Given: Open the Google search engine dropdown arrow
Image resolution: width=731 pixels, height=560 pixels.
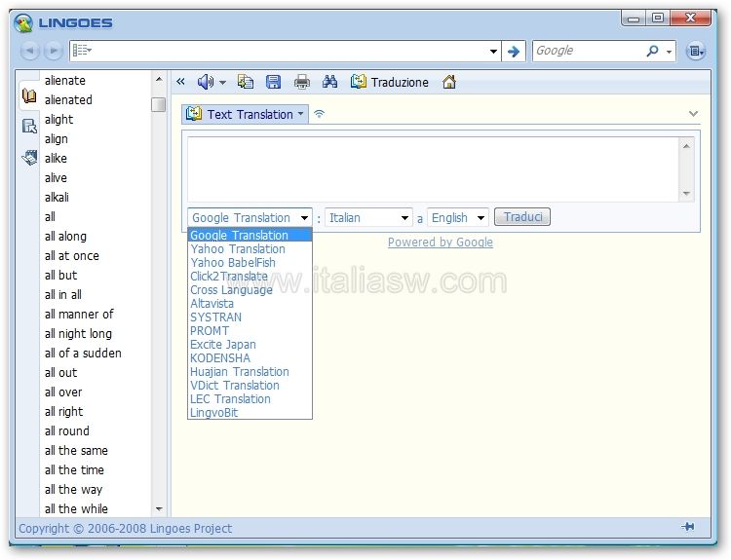Looking at the screenshot, I should (x=669, y=52).
